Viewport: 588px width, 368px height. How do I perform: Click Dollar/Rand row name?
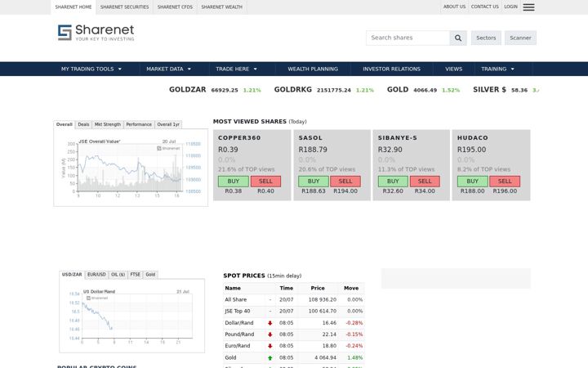point(238,323)
